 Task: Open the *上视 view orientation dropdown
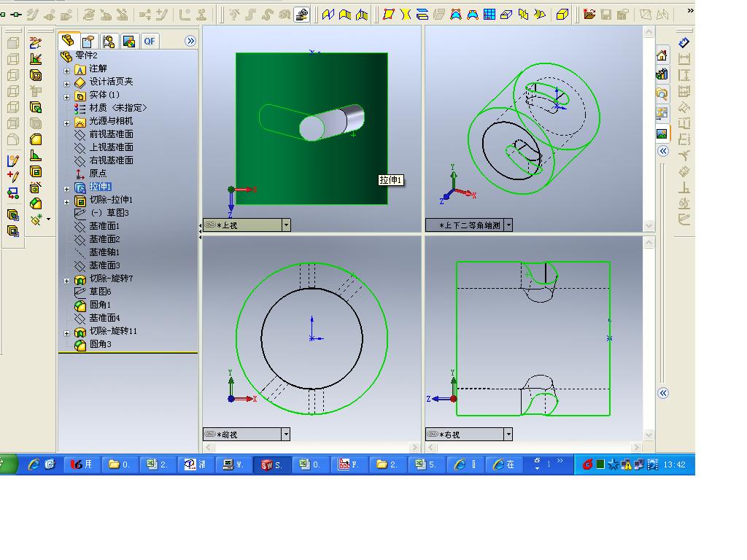pyautogui.click(x=286, y=225)
